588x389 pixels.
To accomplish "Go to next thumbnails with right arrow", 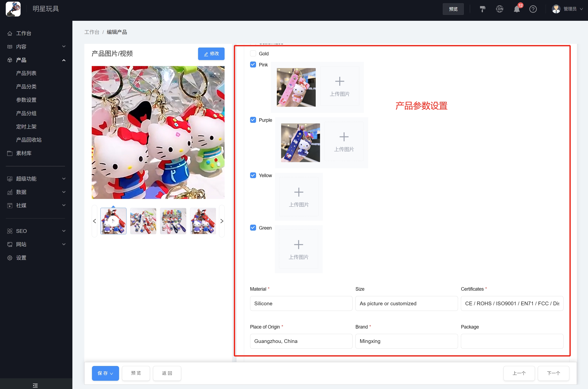I will 222,221.
